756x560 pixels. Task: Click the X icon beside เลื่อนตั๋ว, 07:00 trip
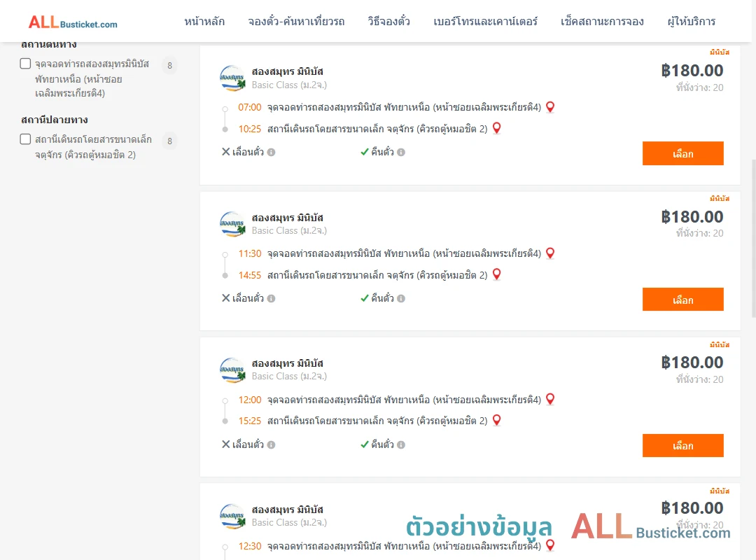click(225, 152)
